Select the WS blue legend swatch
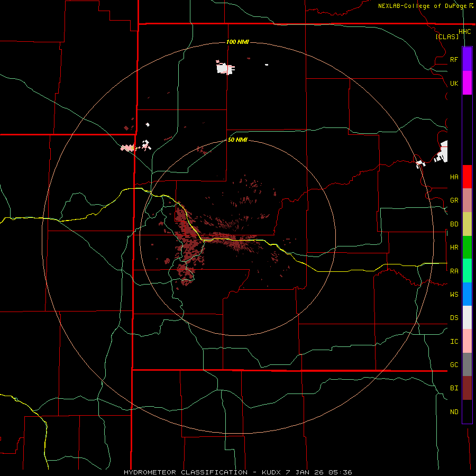The image size is (476, 476). pos(467,294)
